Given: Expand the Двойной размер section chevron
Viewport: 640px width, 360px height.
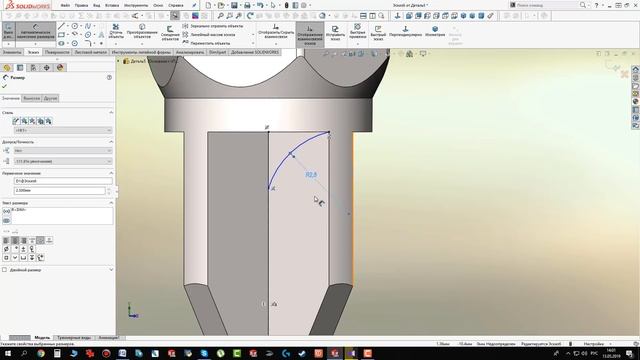Looking at the screenshot, I should click(x=111, y=270).
